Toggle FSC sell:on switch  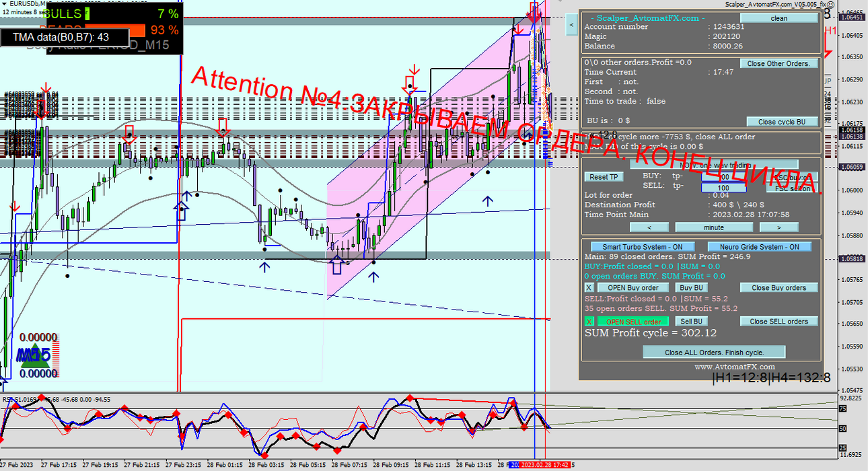point(793,188)
